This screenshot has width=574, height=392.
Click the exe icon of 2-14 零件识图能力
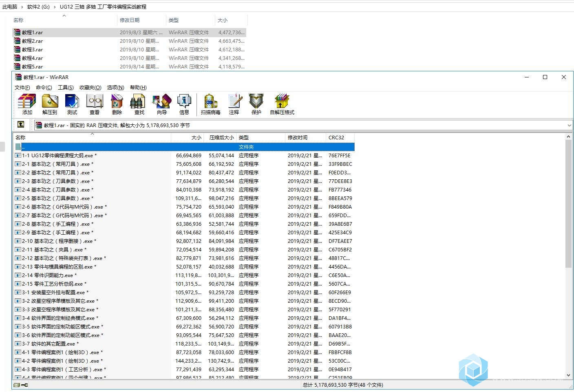(x=18, y=275)
